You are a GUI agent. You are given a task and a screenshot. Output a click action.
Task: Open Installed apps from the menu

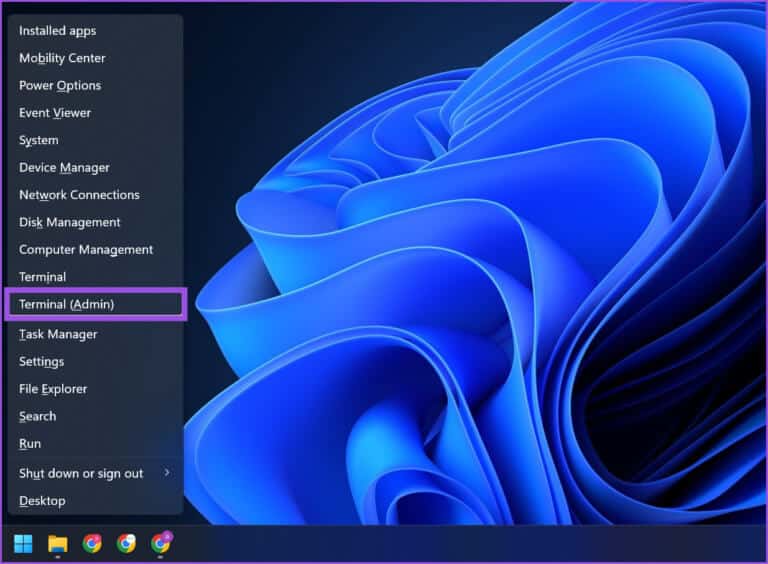point(96,31)
